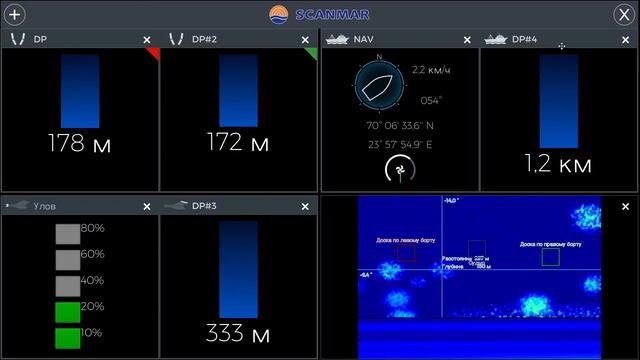Viewport: 640px width, 360px height.
Task: Close the Scanmar application window
Action: (x=624, y=15)
